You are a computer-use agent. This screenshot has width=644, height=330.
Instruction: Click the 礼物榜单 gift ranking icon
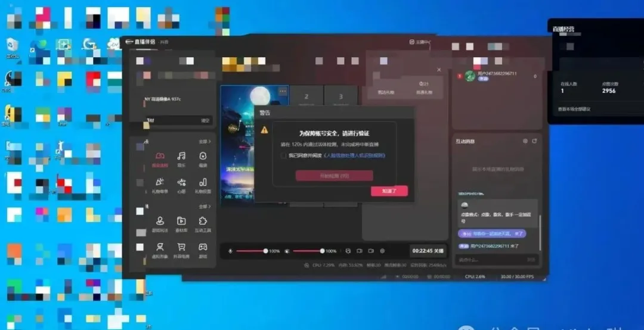(160, 182)
